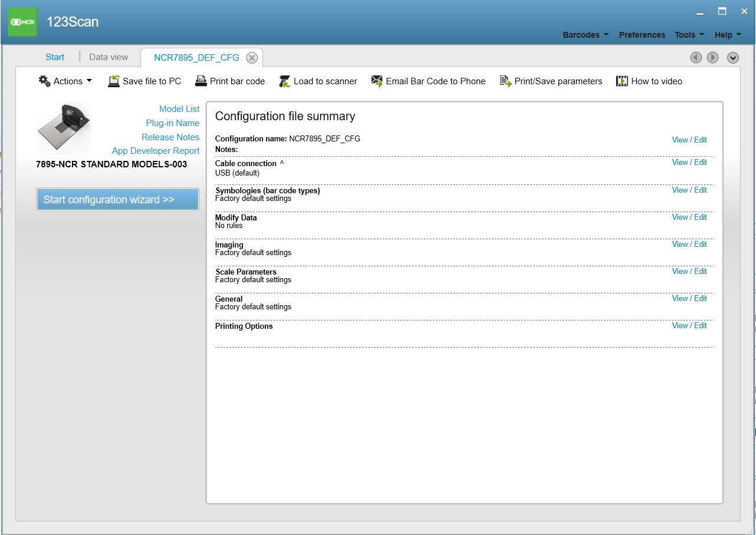Click the 'Scale Parameters' heading

(x=246, y=272)
